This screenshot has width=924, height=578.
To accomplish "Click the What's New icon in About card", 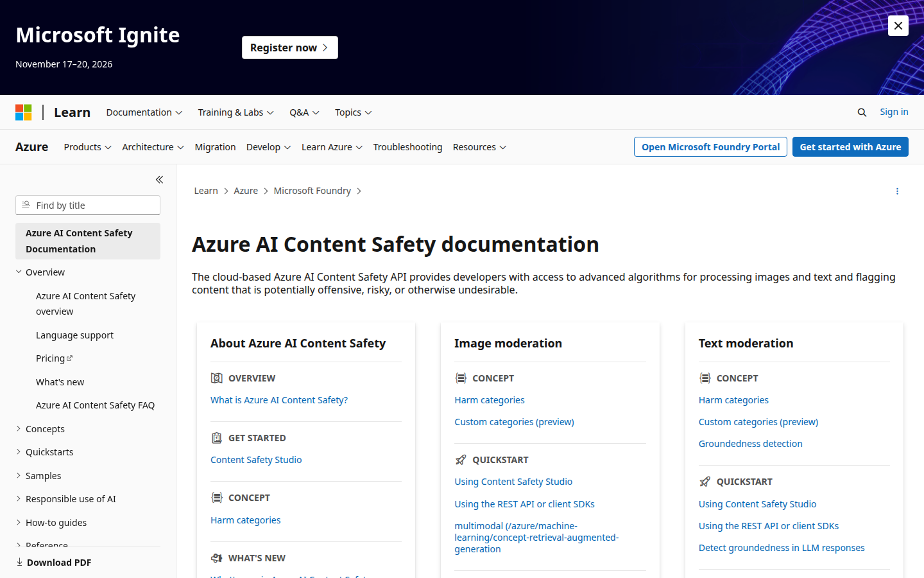I will click(217, 558).
